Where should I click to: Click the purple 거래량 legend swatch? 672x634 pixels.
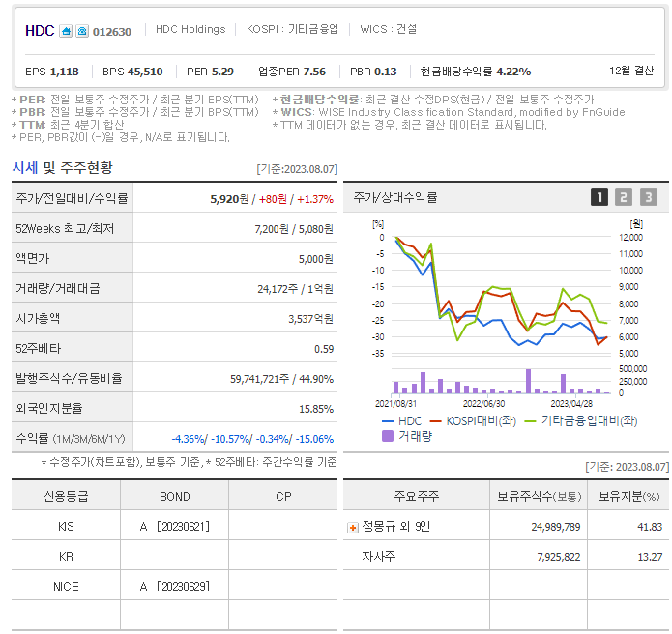(388, 436)
